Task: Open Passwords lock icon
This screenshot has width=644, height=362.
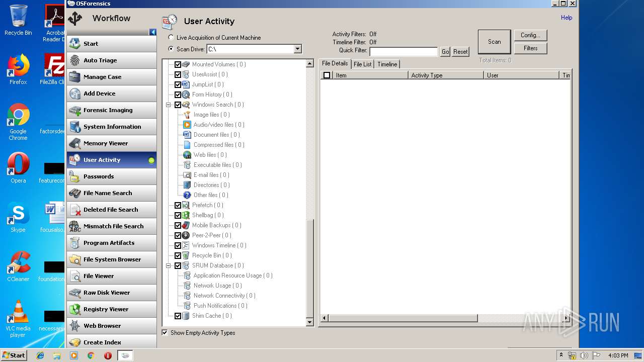Action: [75, 176]
